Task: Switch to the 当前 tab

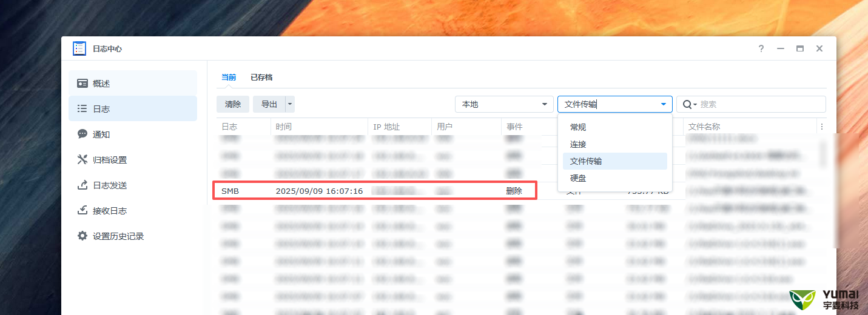Action: click(229, 78)
